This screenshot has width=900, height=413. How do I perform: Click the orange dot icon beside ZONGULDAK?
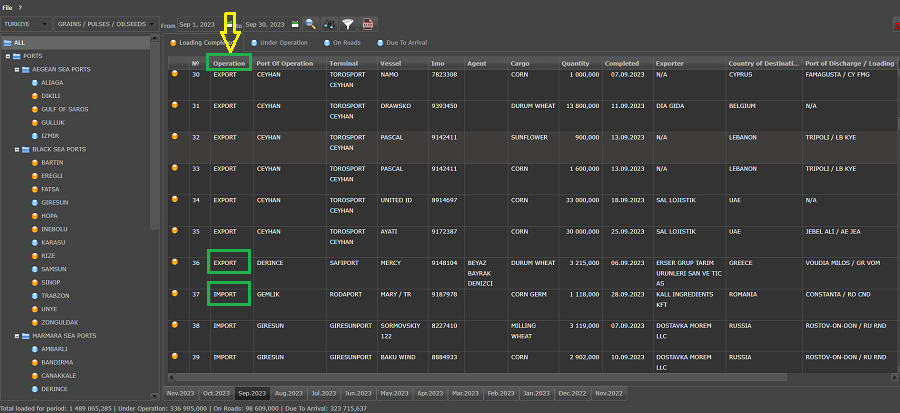pyautogui.click(x=34, y=322)
